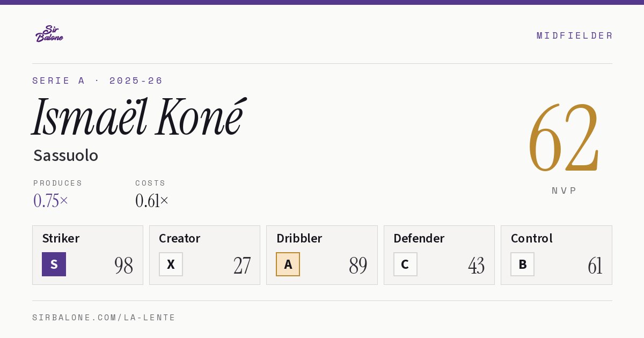Click the Sassuolo club name
Image resolution: width=644 pixels, height=338 pixels.
tap(65, 155)
